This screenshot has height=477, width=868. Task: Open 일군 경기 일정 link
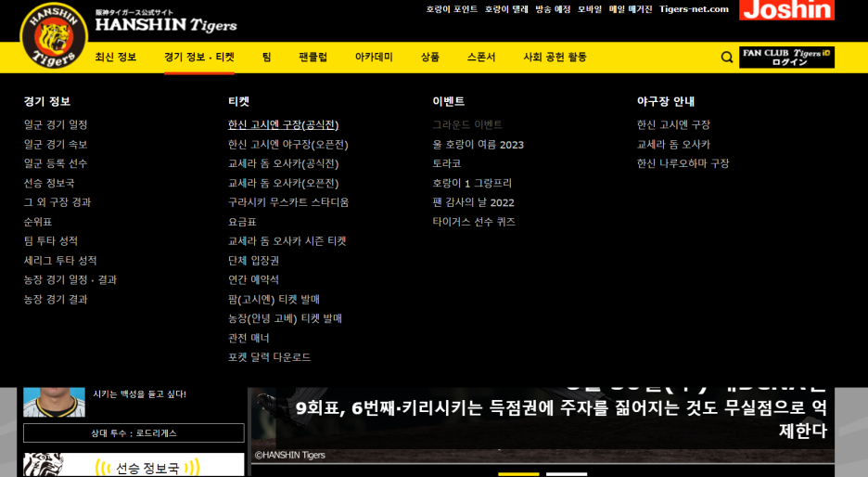56,124
